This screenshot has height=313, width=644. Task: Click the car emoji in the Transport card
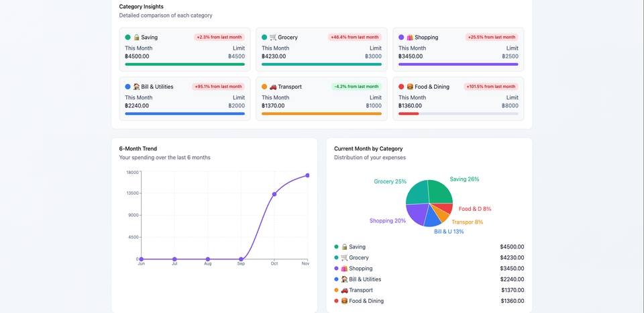[273, 87]
